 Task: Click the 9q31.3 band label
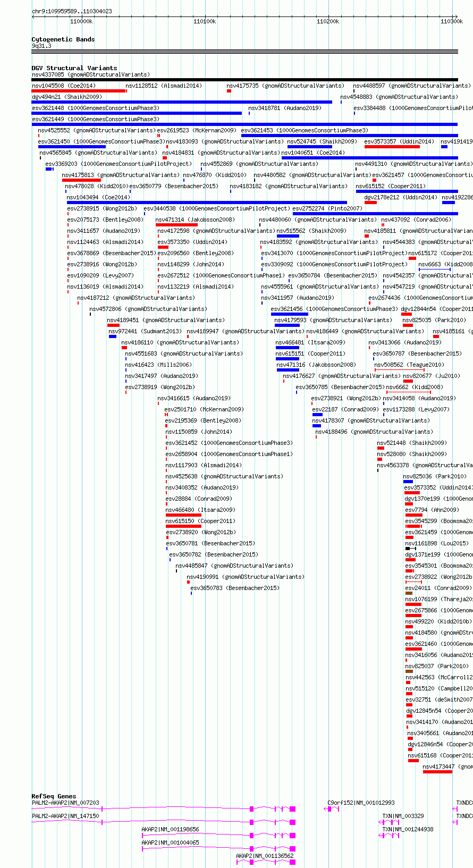(41, 46)
